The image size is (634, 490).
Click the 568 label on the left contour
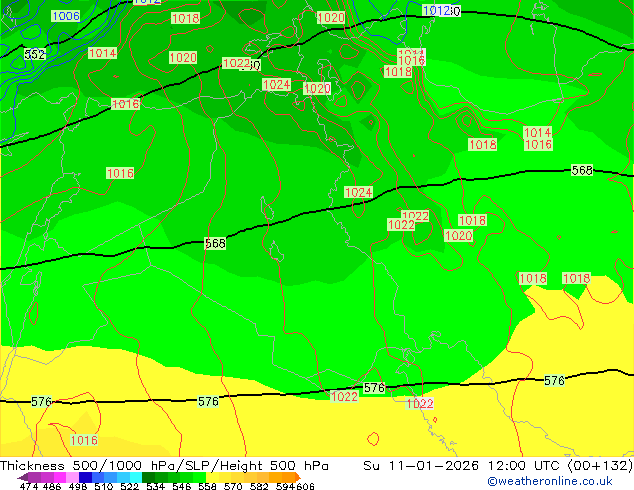point(215,243)
